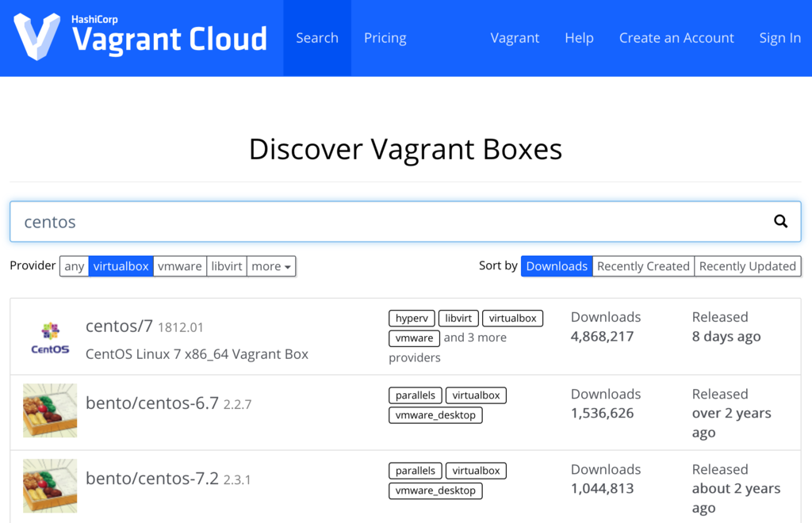Click inside the centos search field

pos(317,221)
